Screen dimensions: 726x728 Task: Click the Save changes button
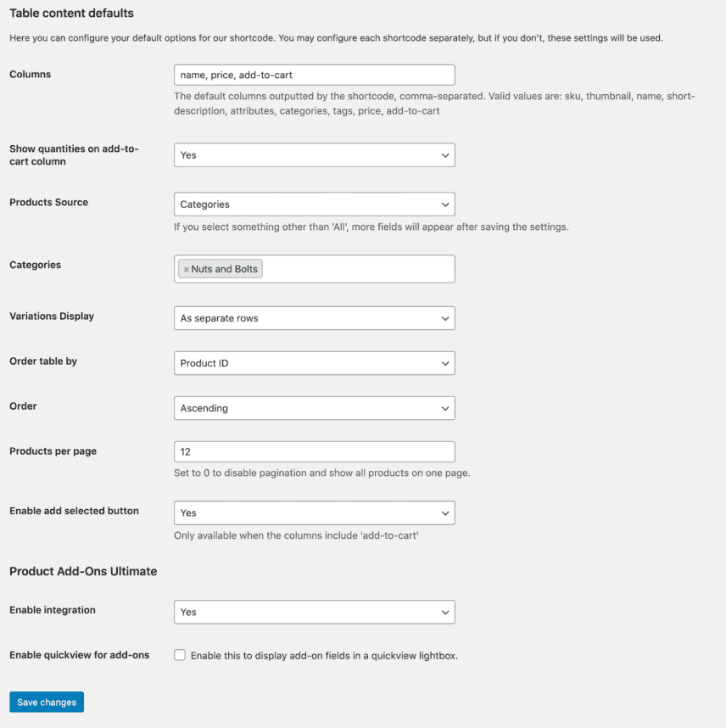(x=46, y=702)
